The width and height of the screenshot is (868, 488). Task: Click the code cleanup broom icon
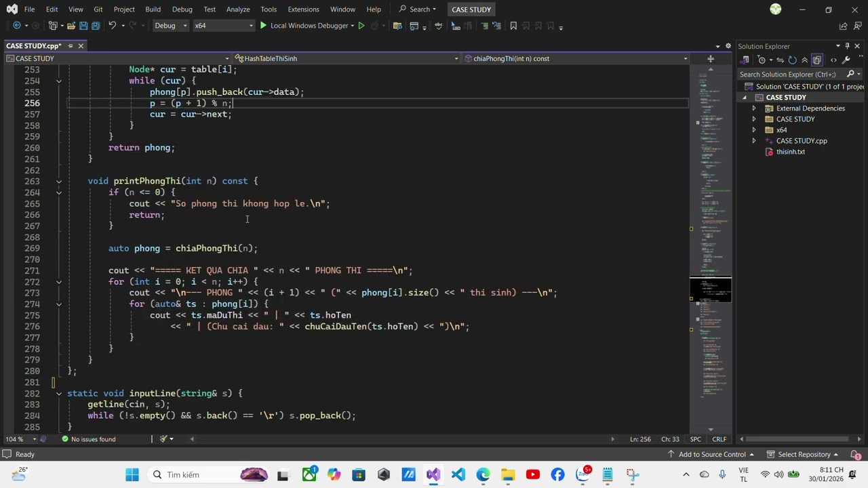[163, 439]
